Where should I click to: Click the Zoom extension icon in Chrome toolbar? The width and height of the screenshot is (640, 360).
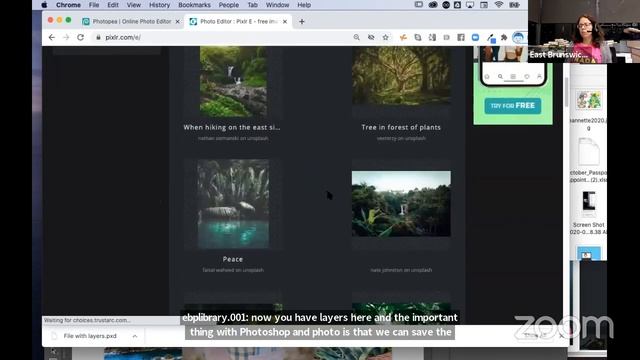475,37
